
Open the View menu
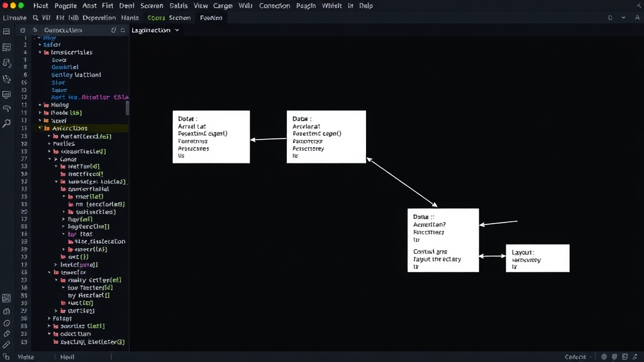point(201,6)
